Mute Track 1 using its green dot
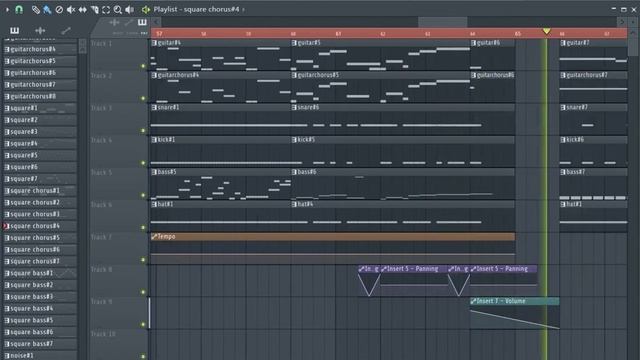 click(x=143, y=66)
